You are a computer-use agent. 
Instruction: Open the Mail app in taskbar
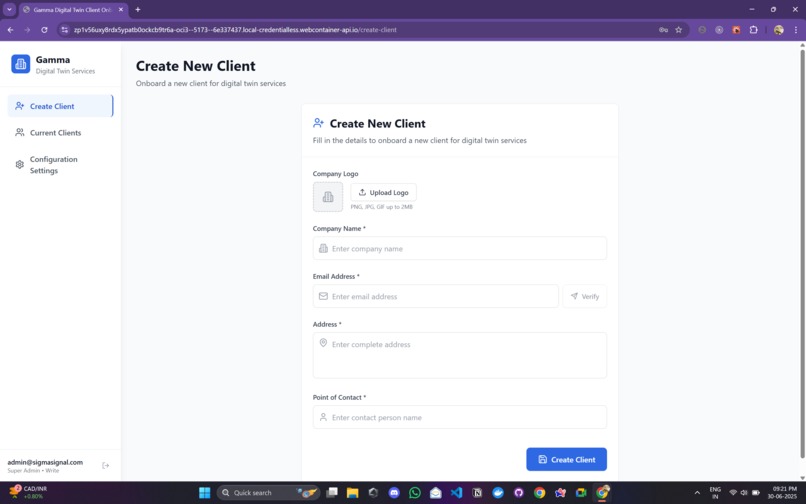436,493
